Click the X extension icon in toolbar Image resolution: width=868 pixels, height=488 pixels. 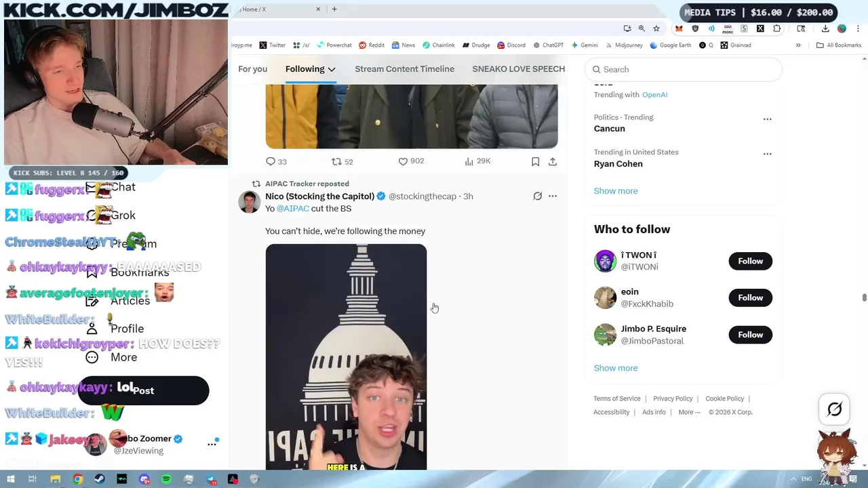coord(760,28)
